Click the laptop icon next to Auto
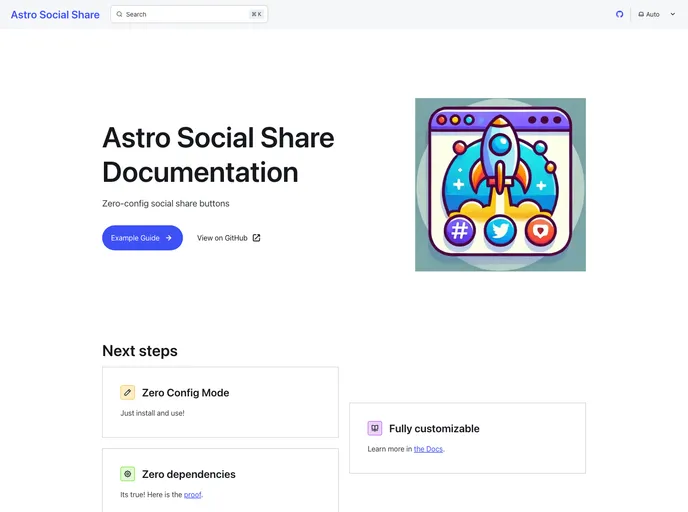 641,14
